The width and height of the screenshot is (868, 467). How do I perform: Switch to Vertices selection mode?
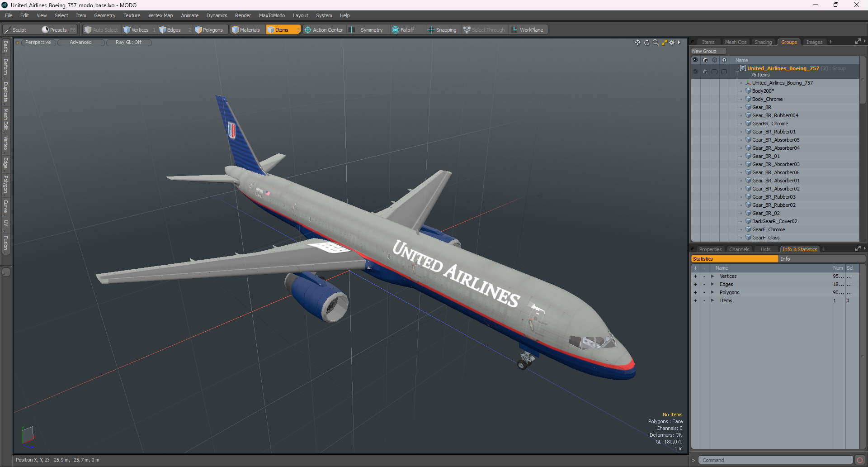139,30
